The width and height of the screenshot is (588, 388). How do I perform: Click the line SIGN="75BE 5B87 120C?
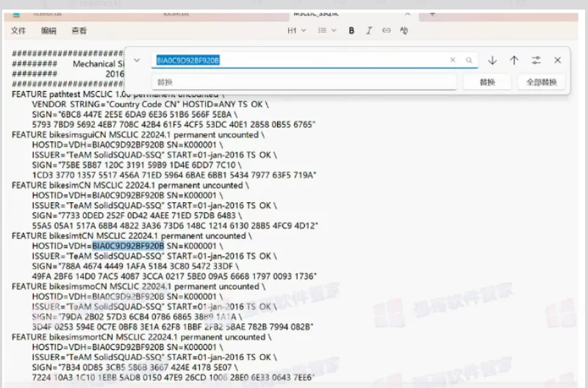[137, 165]
